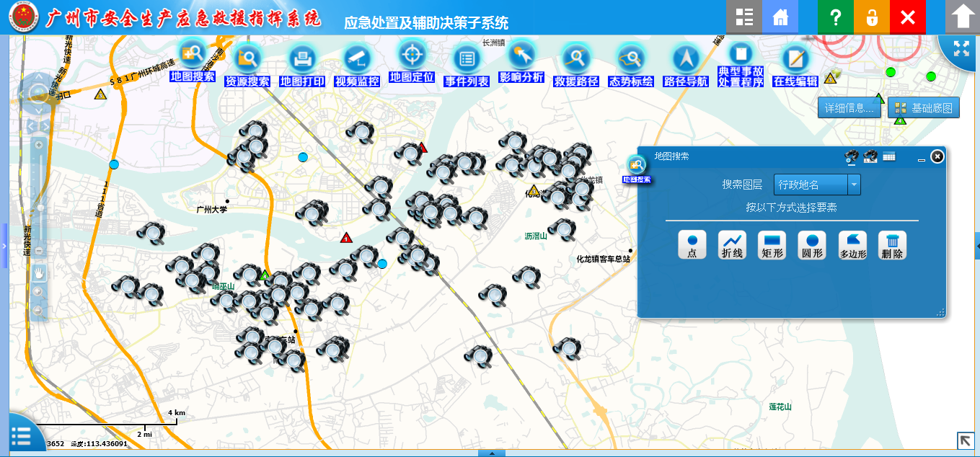Screen dimensions: 980x457
Task: Expand the right side panel arrow
Action: (977, 246)
